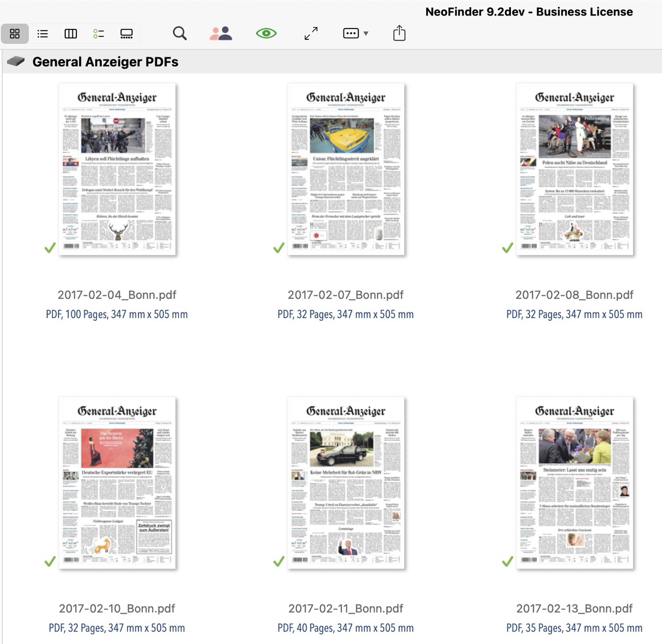
Task: Switch to column view
Action: (71, 33)
